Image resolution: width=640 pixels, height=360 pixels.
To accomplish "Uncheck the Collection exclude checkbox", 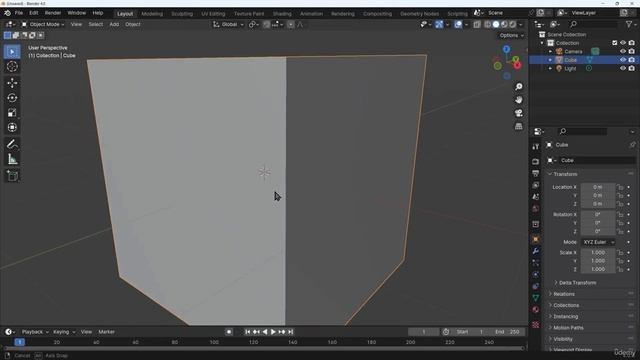I will coord(615,43).
